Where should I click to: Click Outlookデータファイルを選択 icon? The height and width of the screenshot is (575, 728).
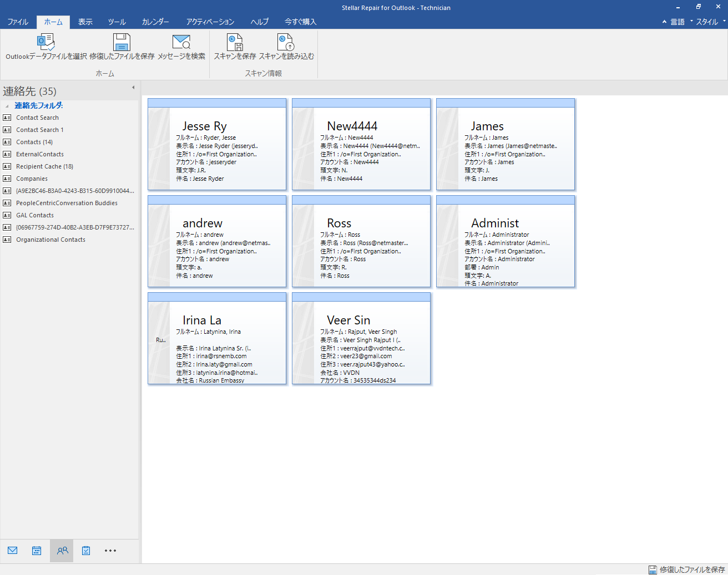click(46, 42)
